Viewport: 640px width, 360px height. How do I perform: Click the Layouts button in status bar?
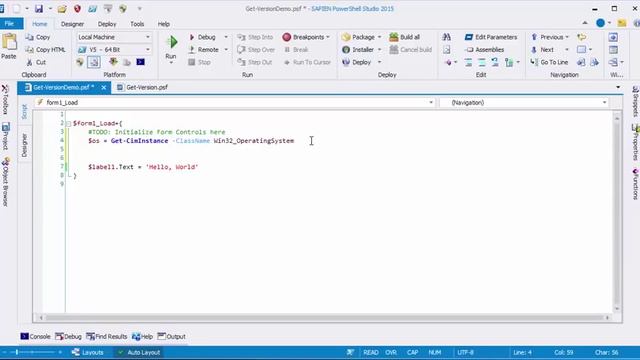(x=88, y=352)
